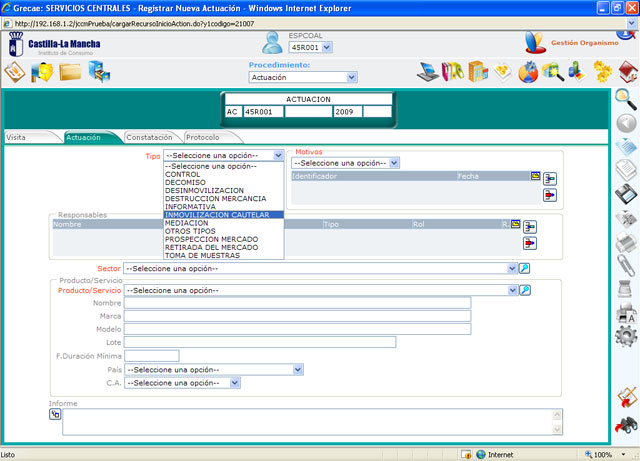Click the paperclip attachment icon
This screenshot has height=461, width=640.
(626, 264)
